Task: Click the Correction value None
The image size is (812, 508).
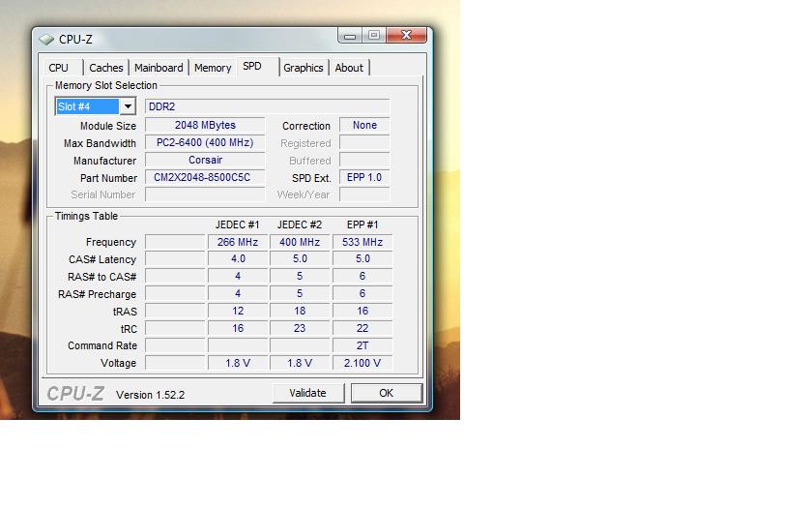Action: pyautogui.click(x=364, y=125)
